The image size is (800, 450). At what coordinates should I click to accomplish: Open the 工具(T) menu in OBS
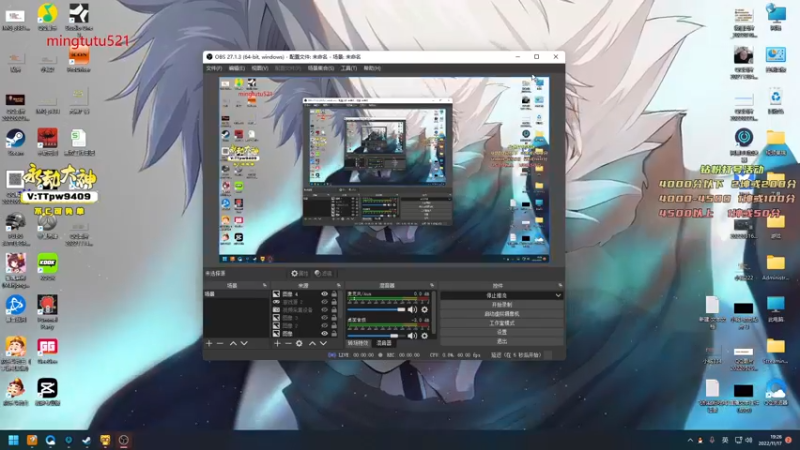pos(348,68)
